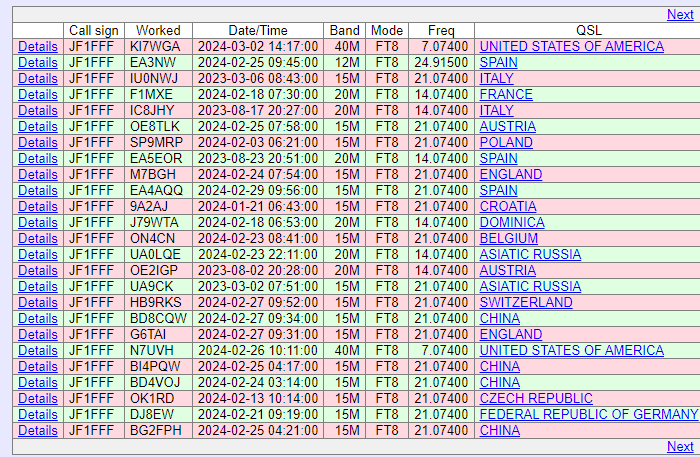Open Details for the KI7WGA contact
This screenshot has width=700, height=457.
click(x=38, y=47)
